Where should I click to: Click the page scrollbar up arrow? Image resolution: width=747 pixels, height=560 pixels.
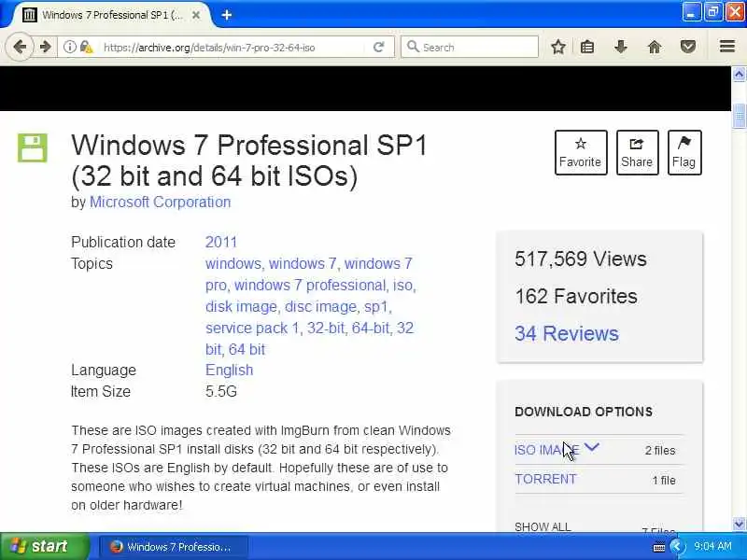tap(739, 74)
